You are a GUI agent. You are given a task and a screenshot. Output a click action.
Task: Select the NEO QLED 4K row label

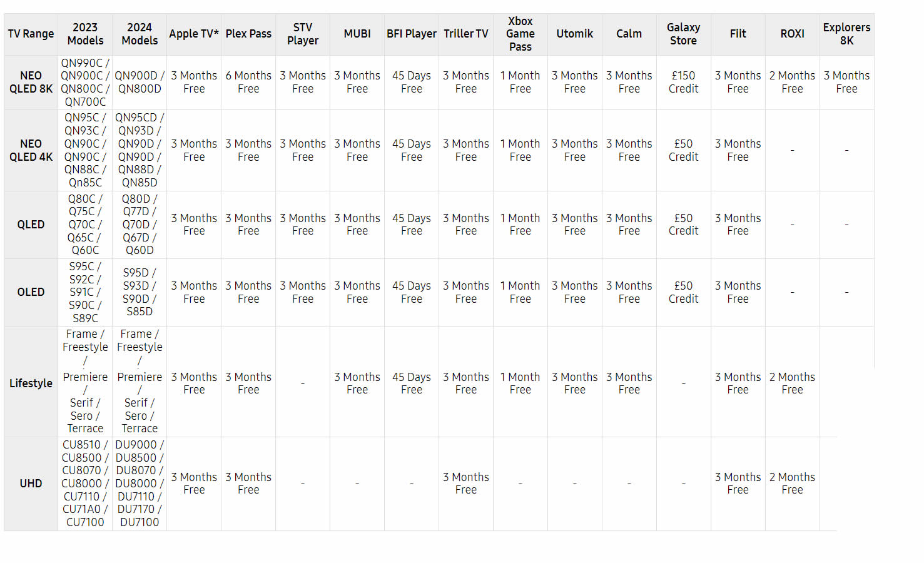(x=31, y=150)
